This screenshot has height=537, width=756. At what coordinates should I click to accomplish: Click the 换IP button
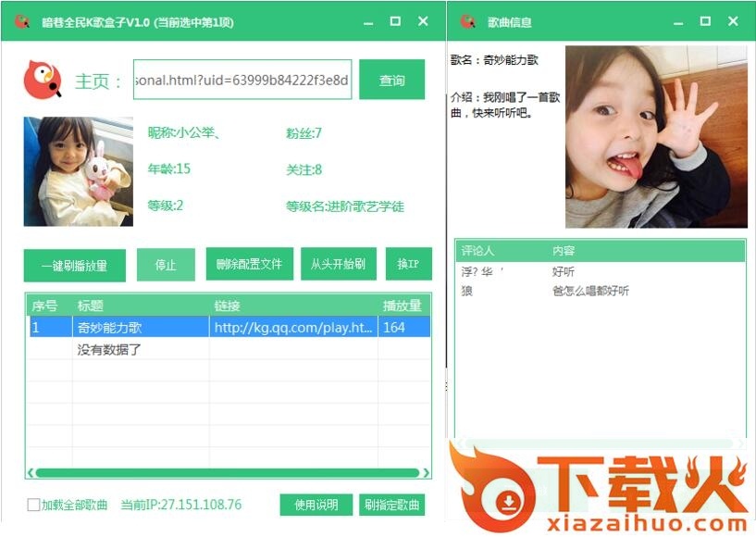point(408,264)
